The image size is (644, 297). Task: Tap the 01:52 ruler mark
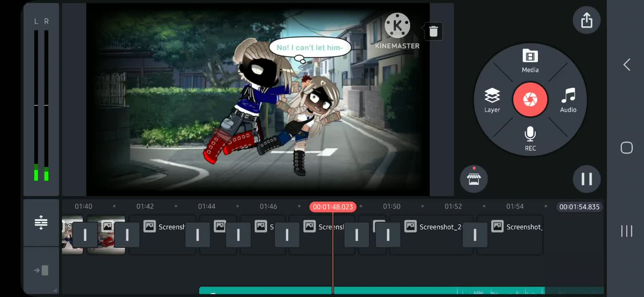(453, 206)
